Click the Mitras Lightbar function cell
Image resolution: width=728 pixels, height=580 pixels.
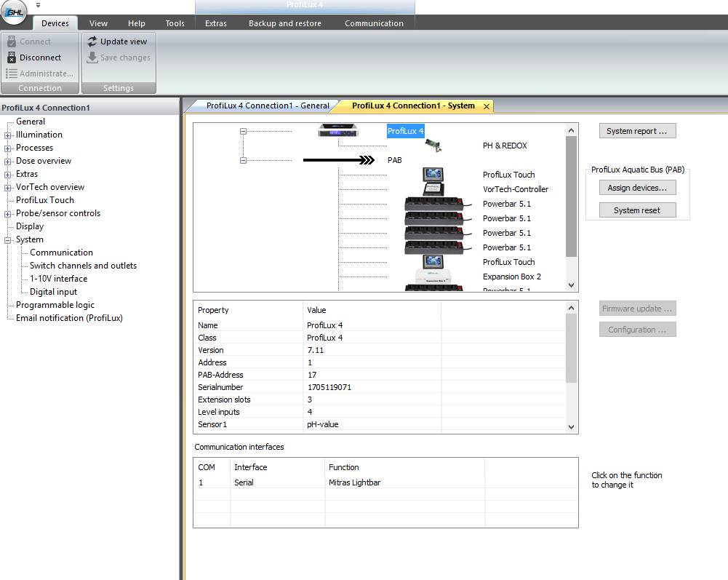pyautogui.click(x=355, y=482)
